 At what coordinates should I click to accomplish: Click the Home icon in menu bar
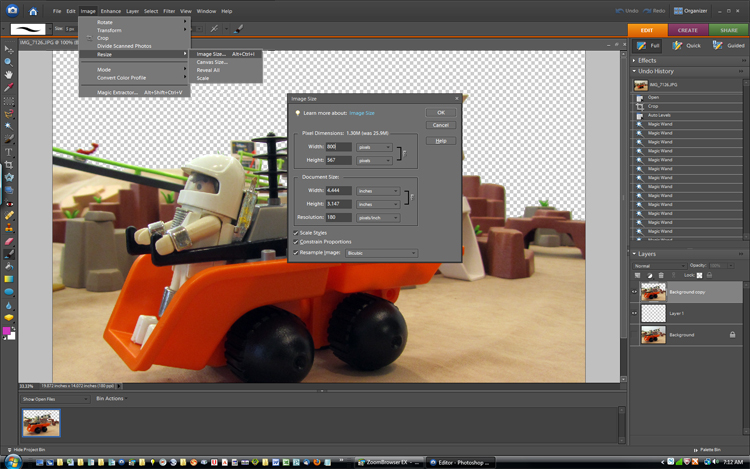[x=33, y=11]
